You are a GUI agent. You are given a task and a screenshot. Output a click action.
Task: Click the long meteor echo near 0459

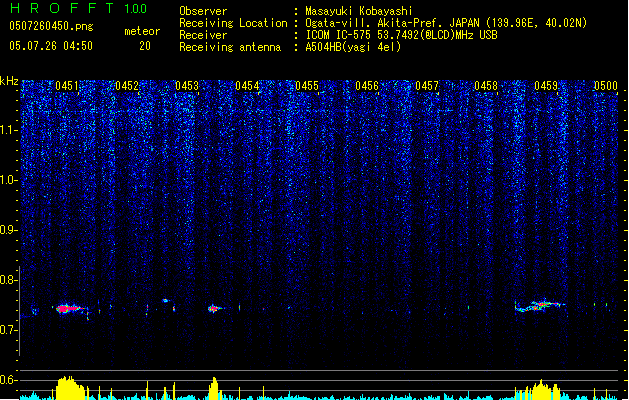pos(540,306)
